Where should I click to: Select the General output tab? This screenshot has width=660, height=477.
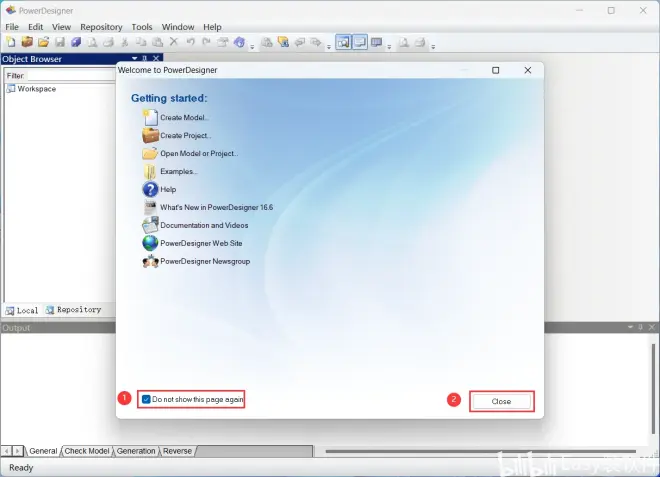[x=43, y=451]
